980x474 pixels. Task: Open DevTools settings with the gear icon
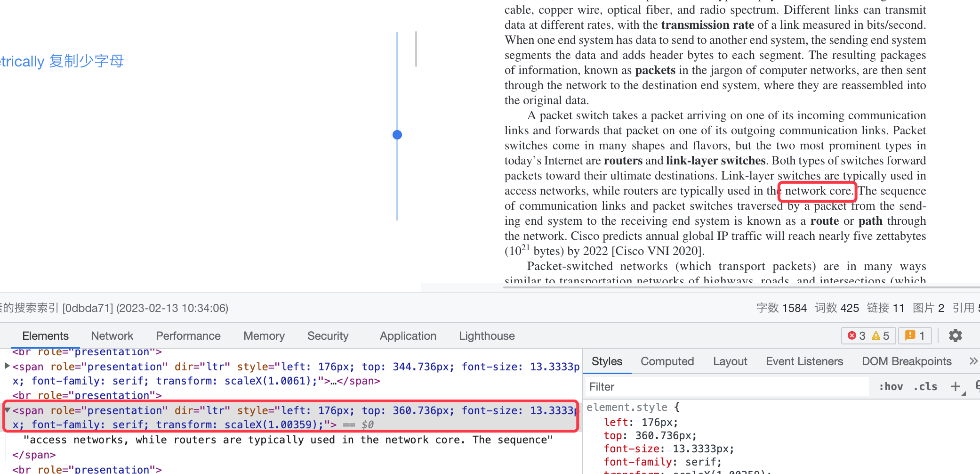(955, 335)
